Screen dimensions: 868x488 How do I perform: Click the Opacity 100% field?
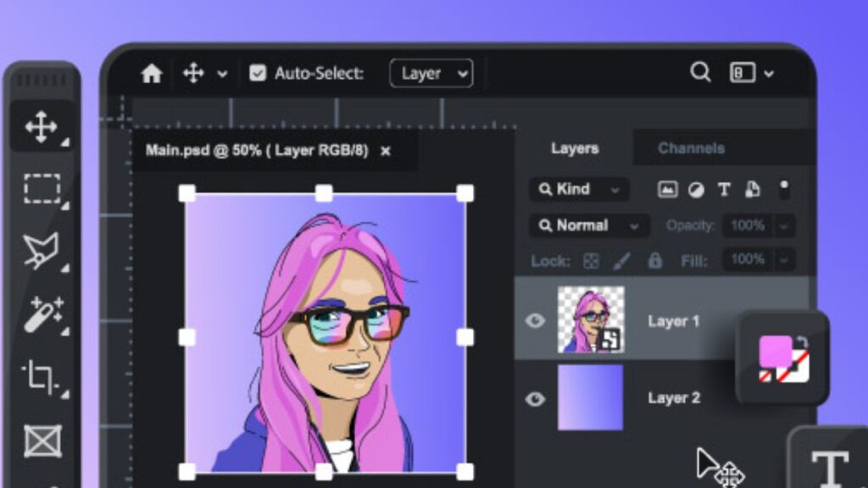point(748,225)
